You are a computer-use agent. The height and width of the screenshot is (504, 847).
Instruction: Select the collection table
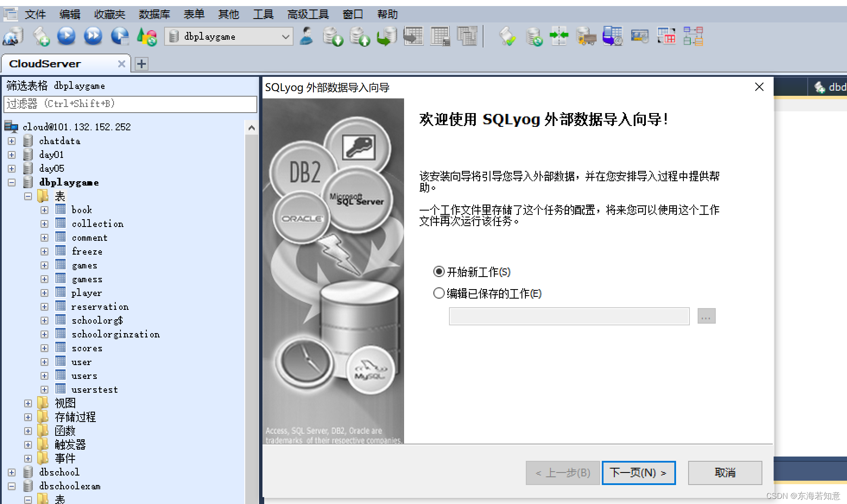tap(98, 224)
